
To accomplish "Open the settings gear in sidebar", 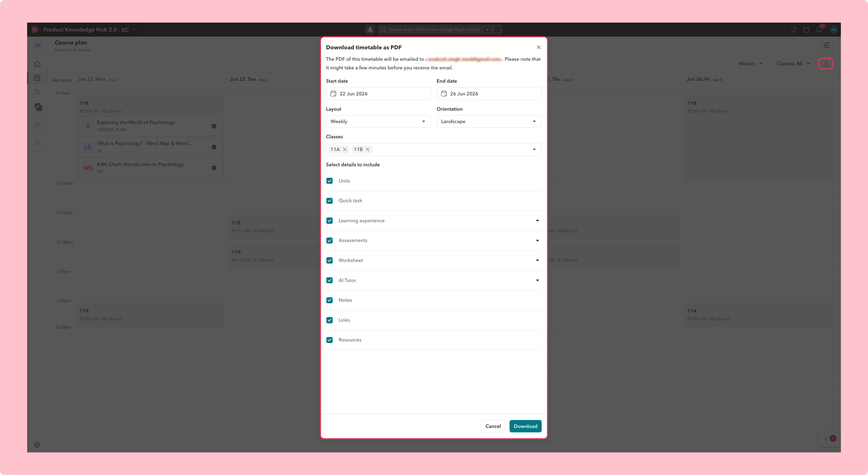I will click(x=37, y=445).
